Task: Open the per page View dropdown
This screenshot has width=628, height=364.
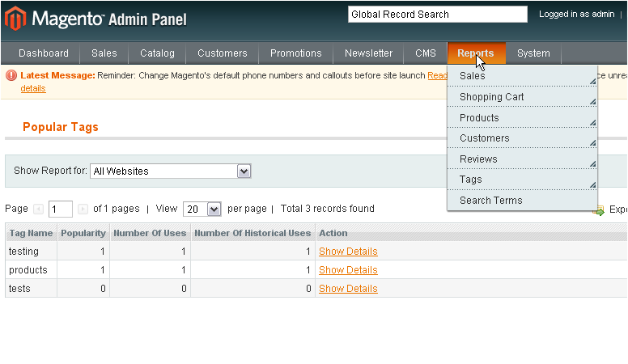Action: coord(214,209)
